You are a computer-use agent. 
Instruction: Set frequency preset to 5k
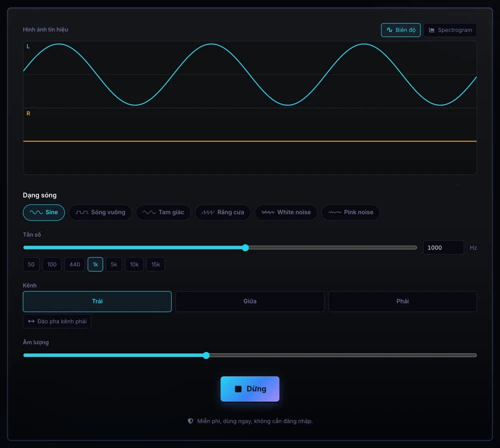114,264
